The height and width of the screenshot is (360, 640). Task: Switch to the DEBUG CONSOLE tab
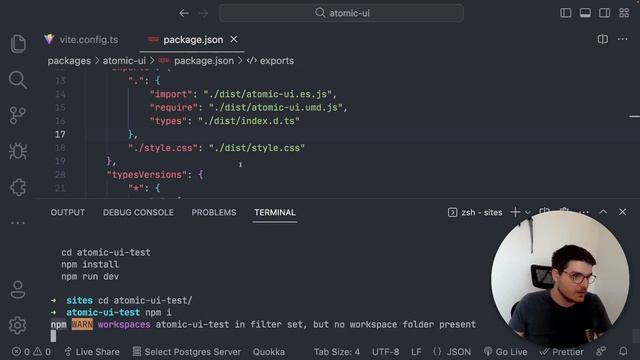pyautogui.click(x=138, y=213)
